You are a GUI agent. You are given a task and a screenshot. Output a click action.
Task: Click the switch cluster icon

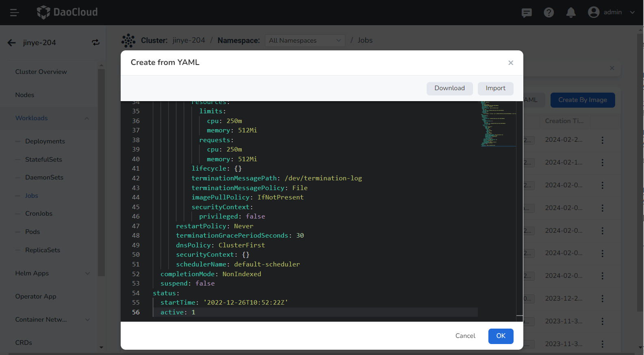pyautogui.click(x=96, y=43)
